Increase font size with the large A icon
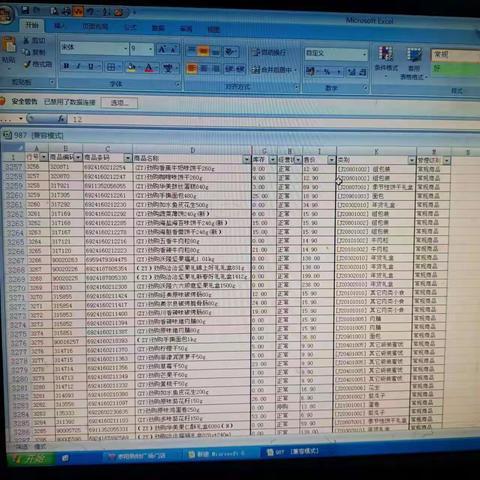This screenshot has height=480, width=480. coord(162,50)
